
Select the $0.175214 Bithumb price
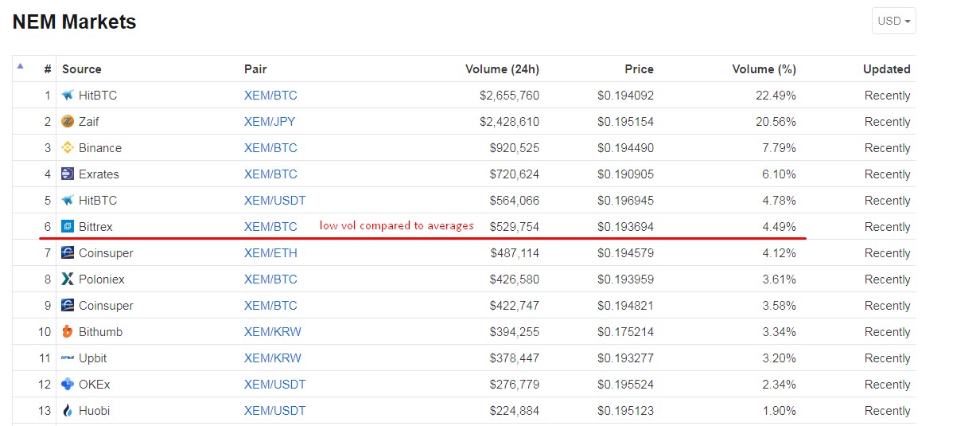click(x=625, y=332)
